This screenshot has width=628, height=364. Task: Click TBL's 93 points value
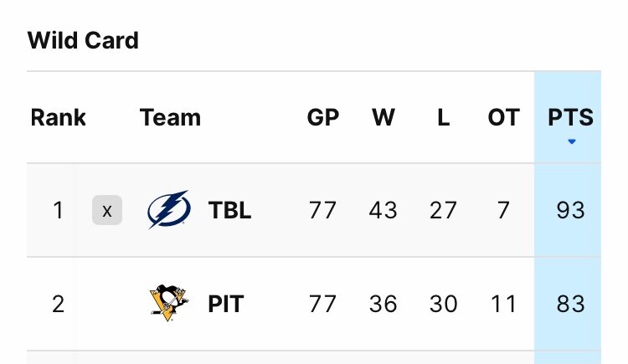(x=570, y=210)
